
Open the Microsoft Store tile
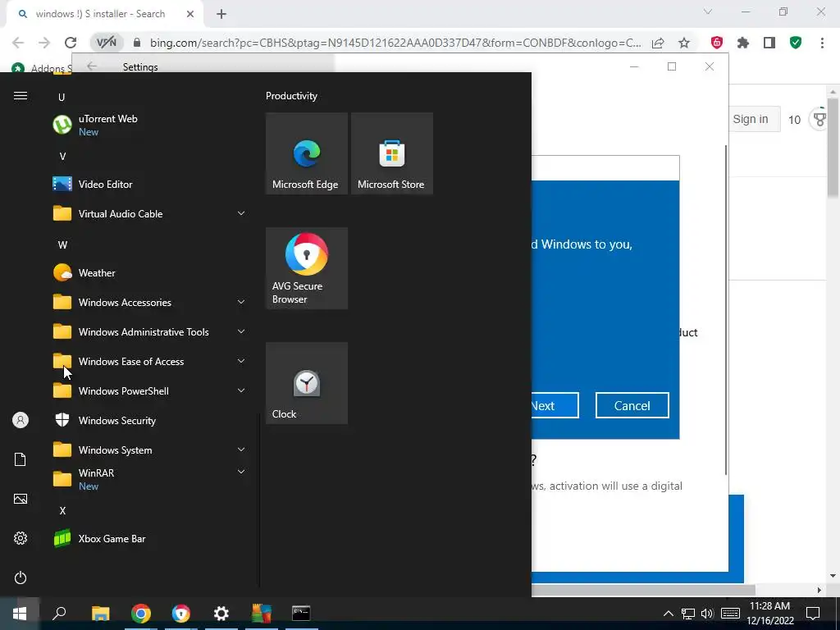[391, 153]
